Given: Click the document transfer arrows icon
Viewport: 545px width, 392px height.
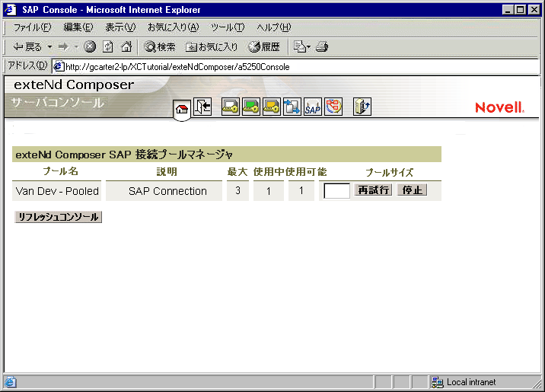Looking at the screenshot, I should point(292,107).
